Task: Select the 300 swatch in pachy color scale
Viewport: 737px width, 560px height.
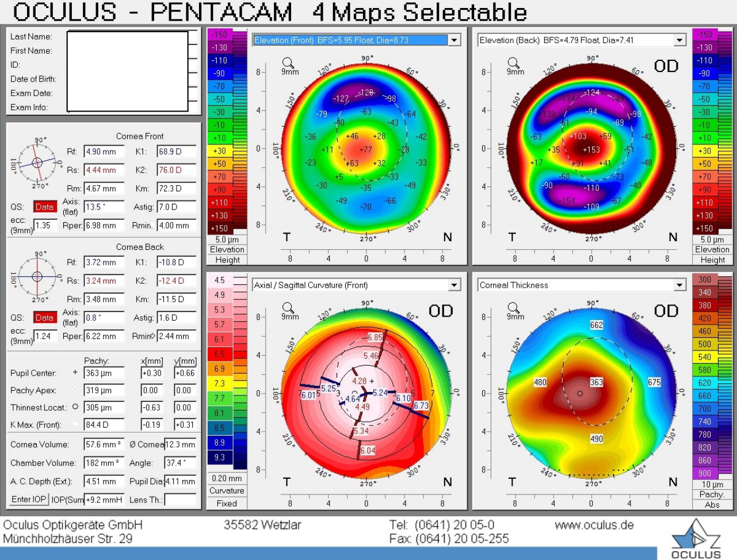Action: (705, 280)
